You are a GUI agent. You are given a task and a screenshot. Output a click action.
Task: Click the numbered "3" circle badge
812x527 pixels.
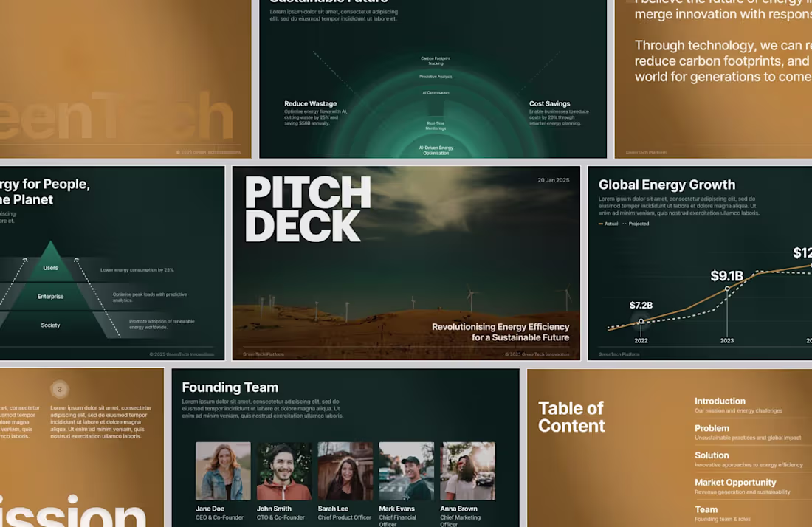coord(60,389)
